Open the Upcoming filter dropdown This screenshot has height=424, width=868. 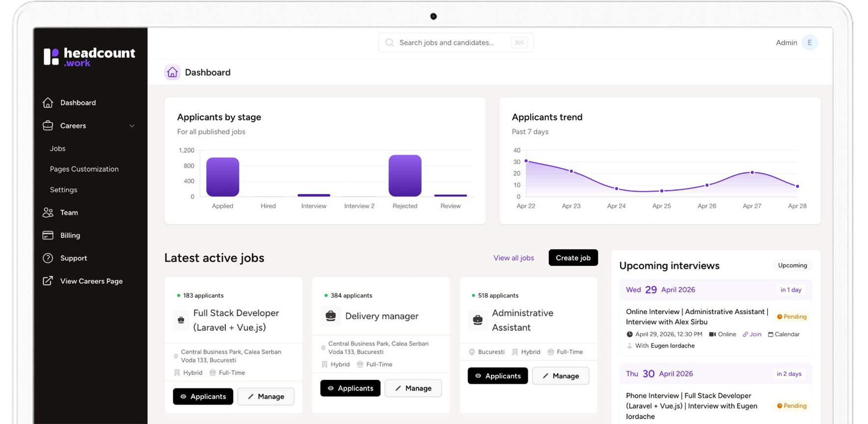pyautogui.click(x=792, y=265)
